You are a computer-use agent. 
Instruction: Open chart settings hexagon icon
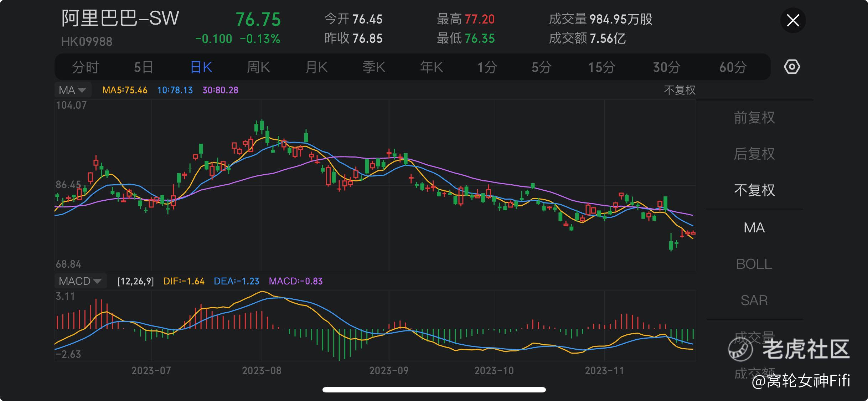tap(792, 67)
